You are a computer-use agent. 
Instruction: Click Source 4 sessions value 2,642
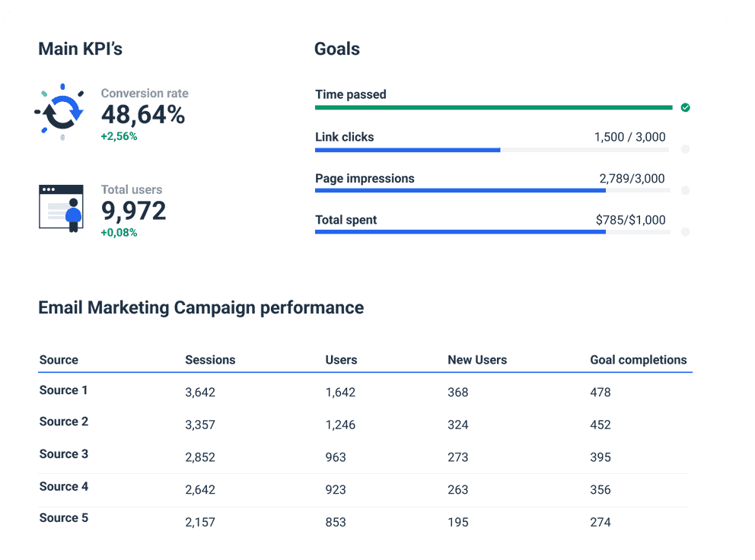pos(200,490)
